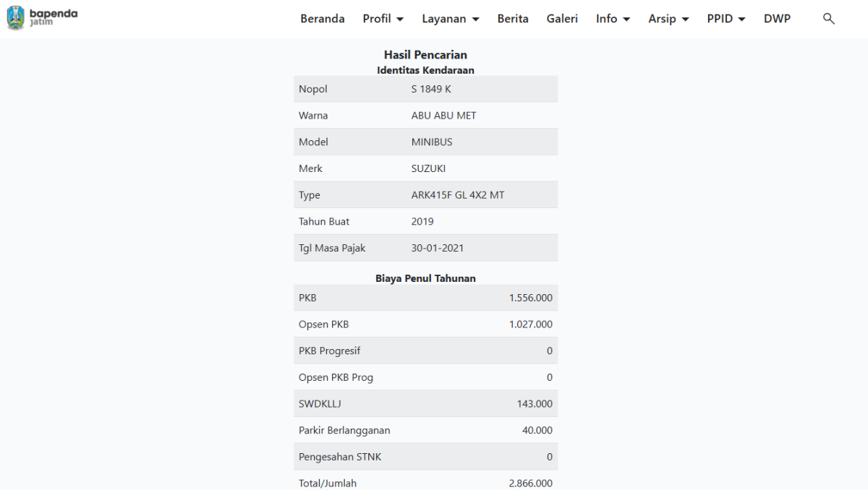
Task: Go to the Beranda page
Action: click(x=323, y=19)
